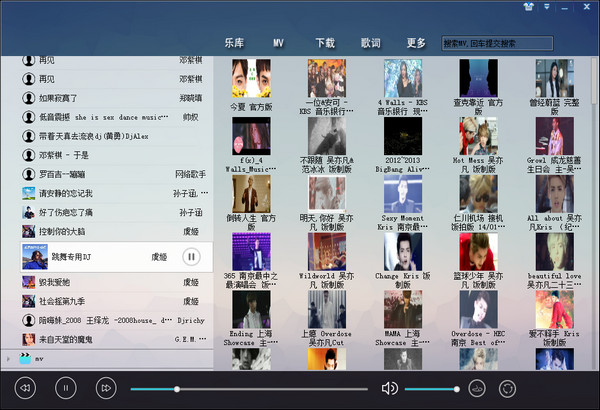The height and width of the screenshot is (410, 600).
Task: Open MV thumbnail 一位&安可 KBS 音乐银行
Action: pyautogui.click(x=327, y=78)
